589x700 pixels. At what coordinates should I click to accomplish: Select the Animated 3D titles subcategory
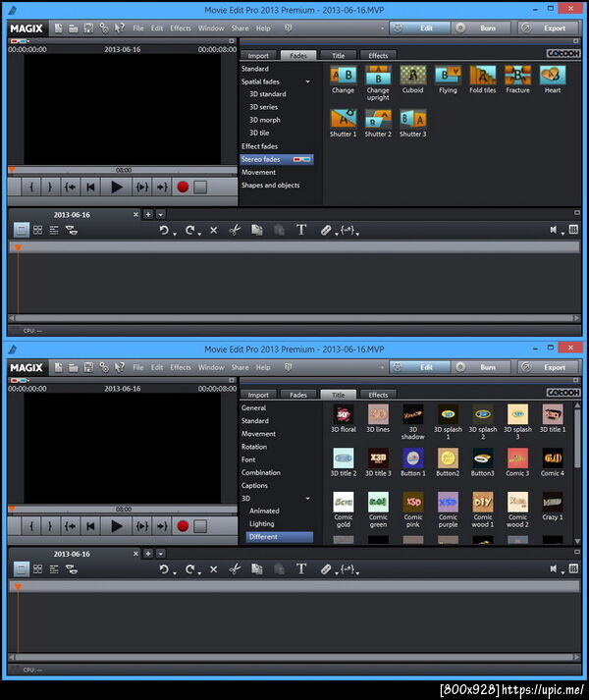[264, 511]
